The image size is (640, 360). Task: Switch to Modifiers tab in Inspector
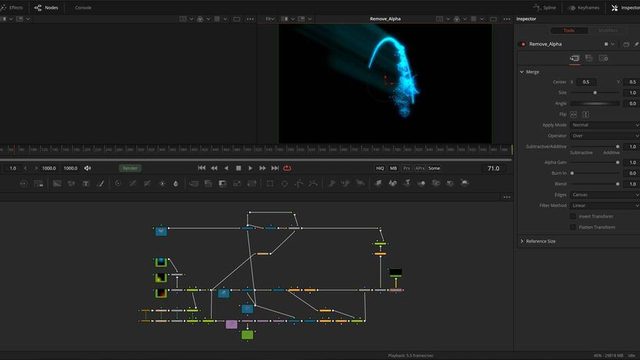[x=608, y=31]
